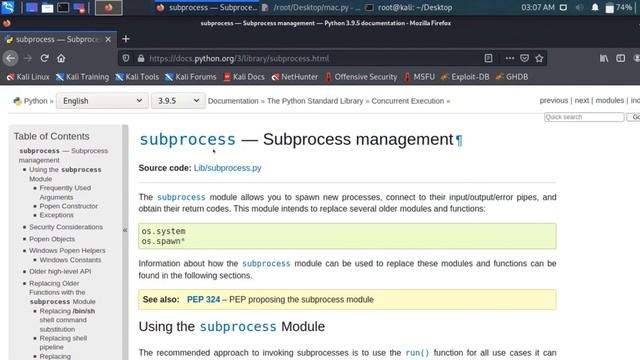The width and height of the screenshot is (640, 360).
Task: Switch to the /root/Desktop/mac.py editor window
Action: [310, 7]
